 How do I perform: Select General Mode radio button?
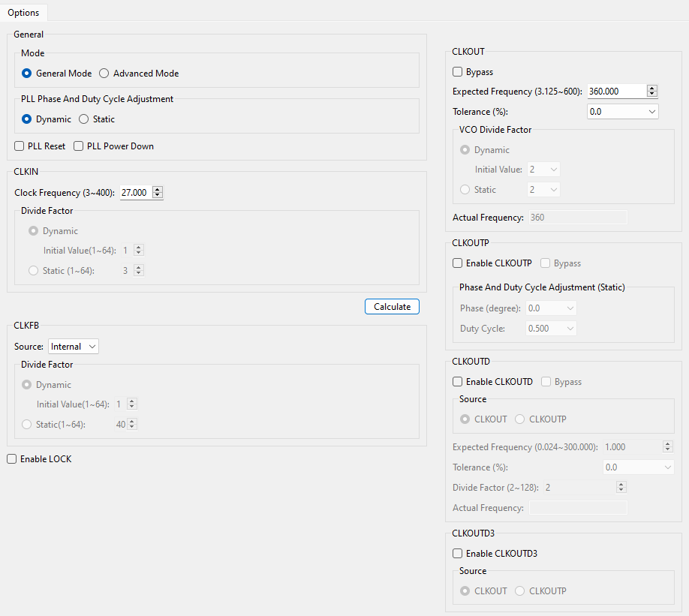point(27,74)
